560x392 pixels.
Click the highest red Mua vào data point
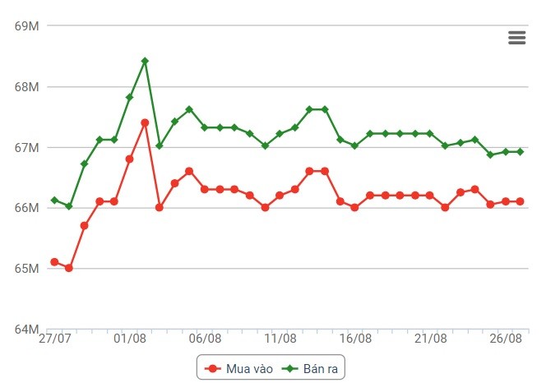point(145,122)
